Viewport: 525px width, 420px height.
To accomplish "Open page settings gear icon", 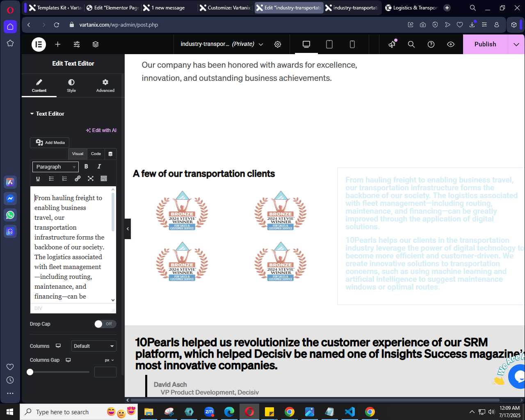I will coord(278,44).
